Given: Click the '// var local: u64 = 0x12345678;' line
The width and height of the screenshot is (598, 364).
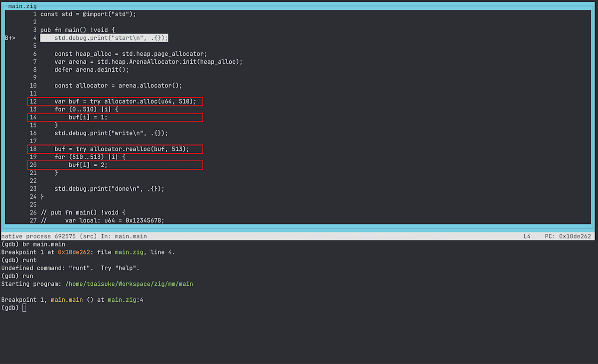Looking at the screenshot, I should click(102, 221).
